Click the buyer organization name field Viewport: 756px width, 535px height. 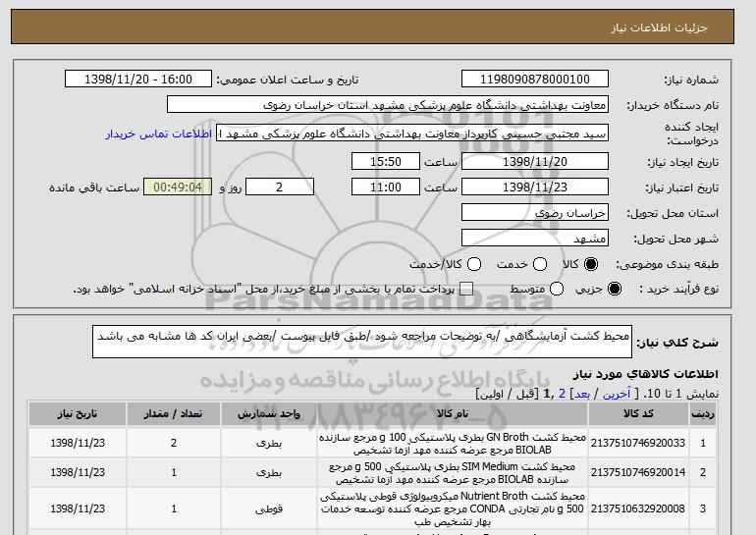(388, 105)
